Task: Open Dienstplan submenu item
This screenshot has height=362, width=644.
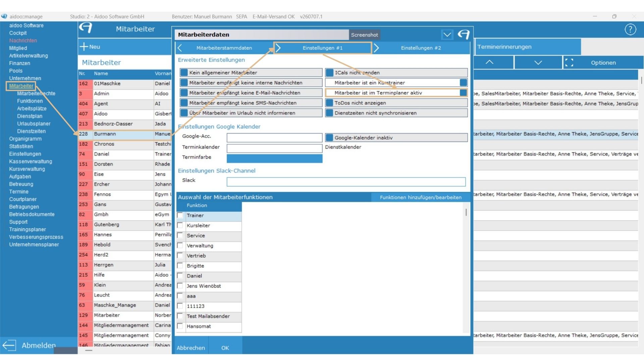Action: point(30,116)
